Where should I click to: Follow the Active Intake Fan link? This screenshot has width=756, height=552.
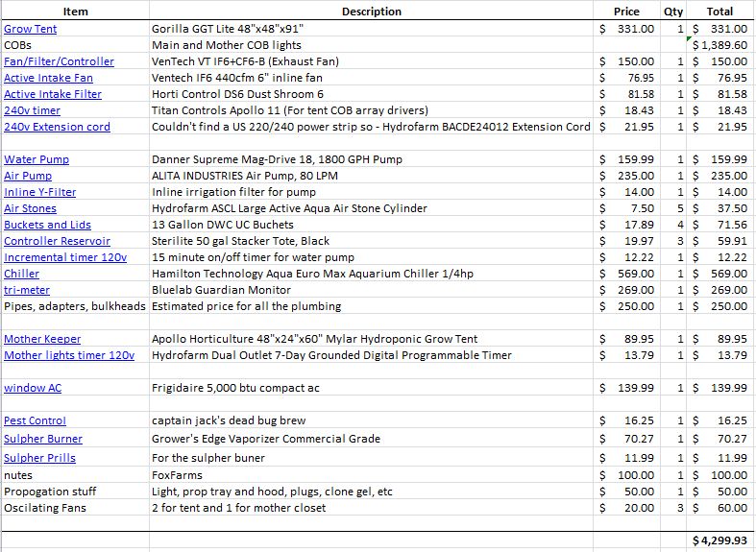pos(48,78)
